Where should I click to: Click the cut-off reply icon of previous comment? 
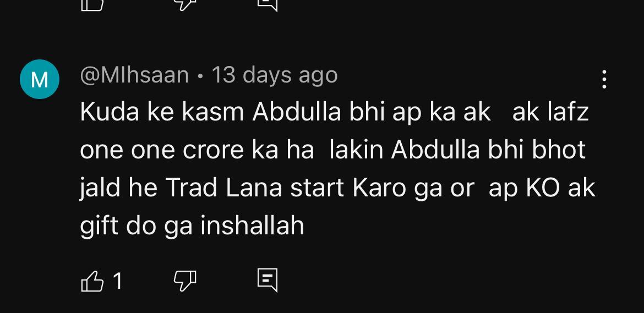[268, 6]
